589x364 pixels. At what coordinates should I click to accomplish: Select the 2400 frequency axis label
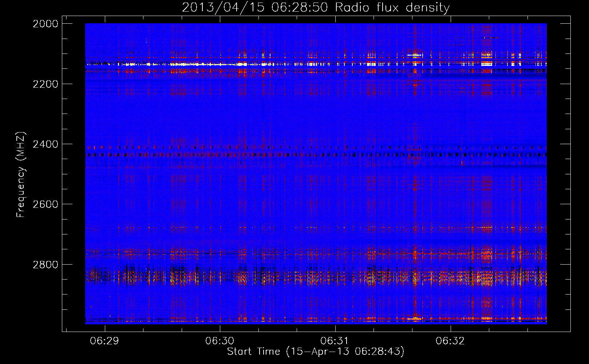coord(46,144)
